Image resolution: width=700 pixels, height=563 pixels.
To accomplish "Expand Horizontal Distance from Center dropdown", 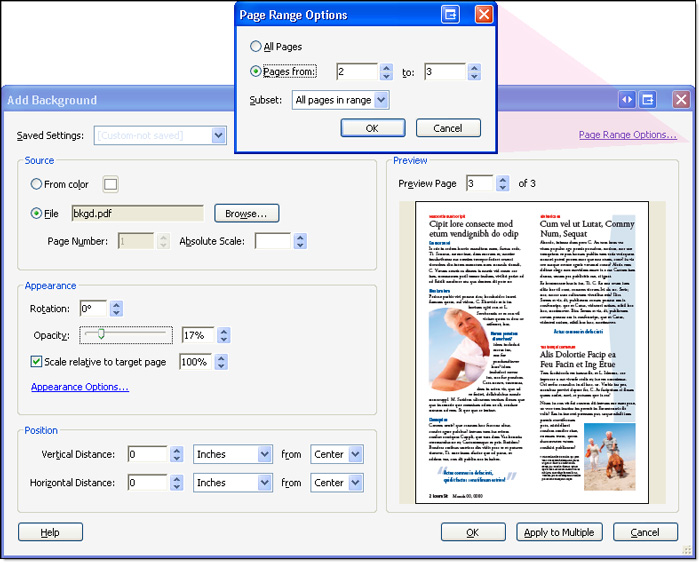I will tap(356, 483).
